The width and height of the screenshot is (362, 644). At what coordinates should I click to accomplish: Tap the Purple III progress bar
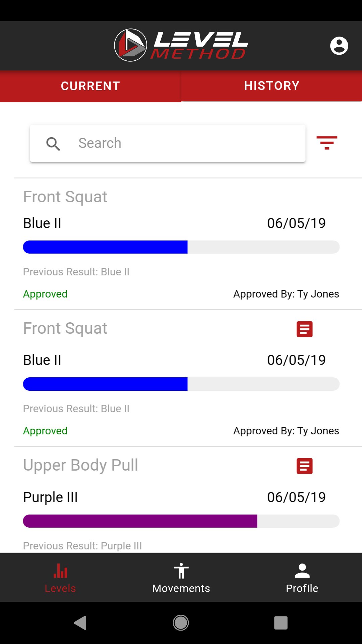point(181,521)
